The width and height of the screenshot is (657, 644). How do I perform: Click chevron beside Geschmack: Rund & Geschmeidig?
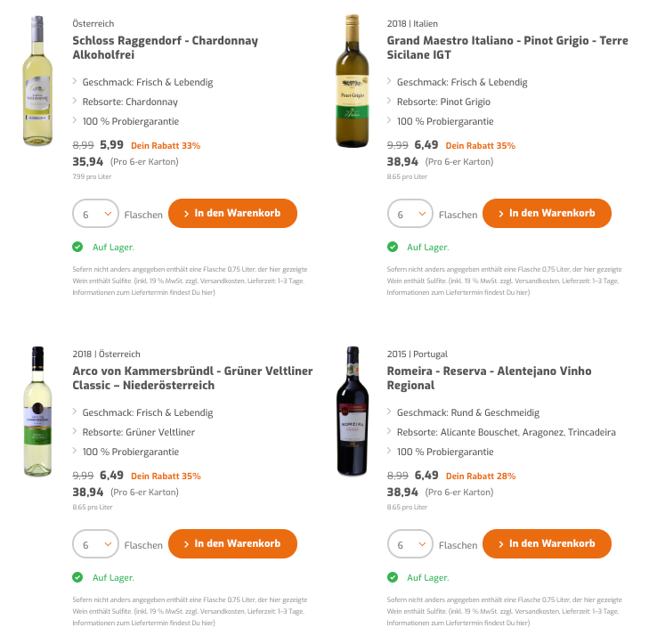tap(390, 412)
